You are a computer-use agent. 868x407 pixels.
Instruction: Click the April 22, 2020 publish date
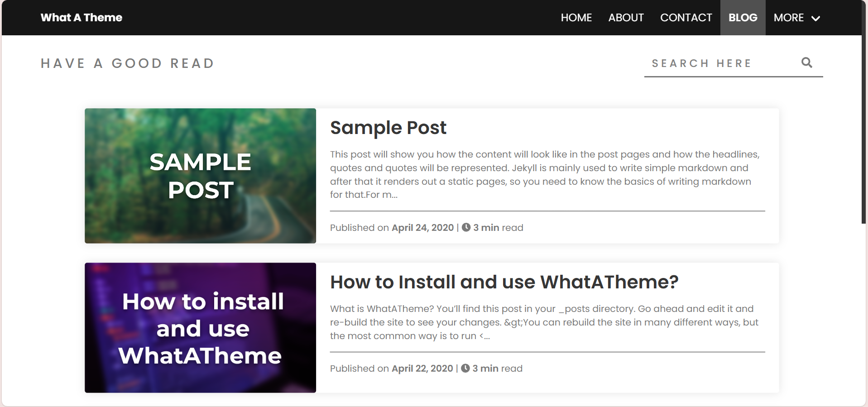(422, 368)
